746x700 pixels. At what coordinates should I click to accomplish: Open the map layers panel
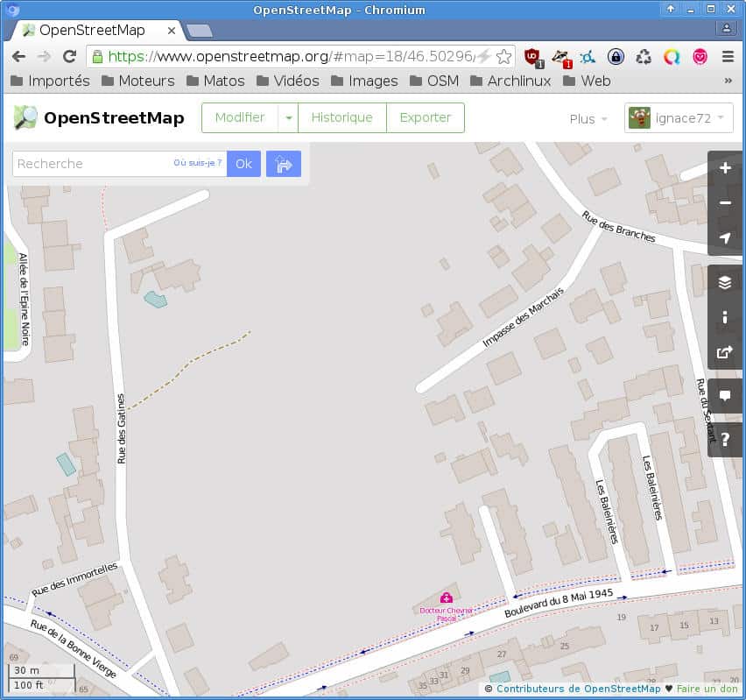(725, 282)
